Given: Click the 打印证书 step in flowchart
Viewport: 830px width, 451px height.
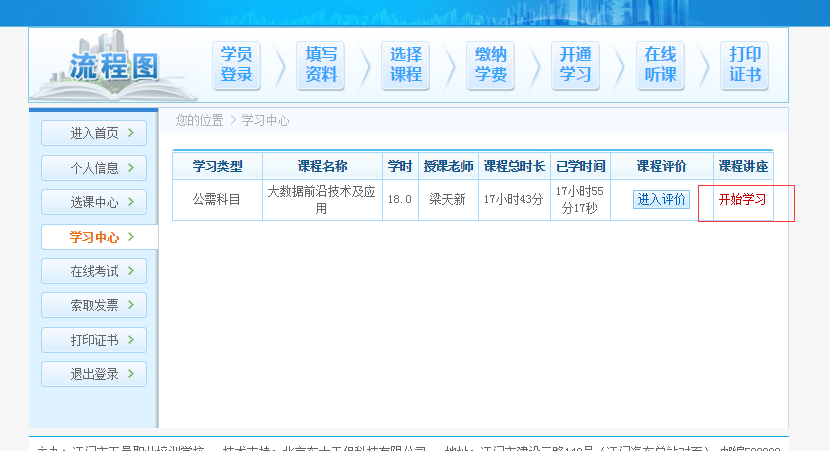Looking at the screenshot, I should coord(745,65).
